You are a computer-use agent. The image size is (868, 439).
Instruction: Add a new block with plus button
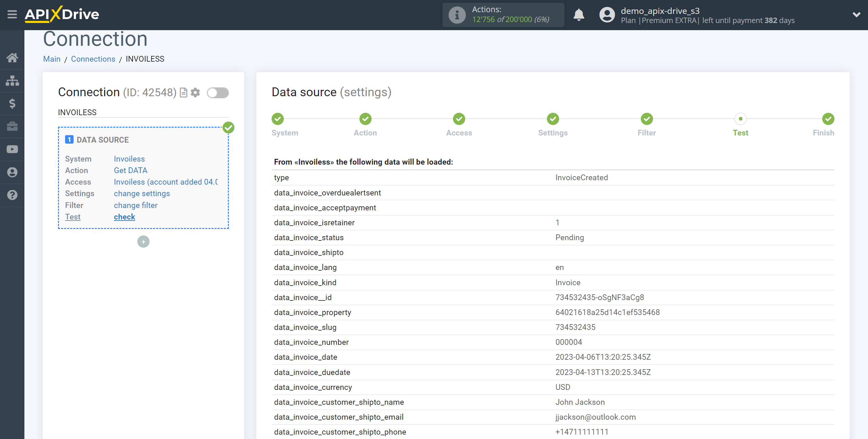[143, 242]
